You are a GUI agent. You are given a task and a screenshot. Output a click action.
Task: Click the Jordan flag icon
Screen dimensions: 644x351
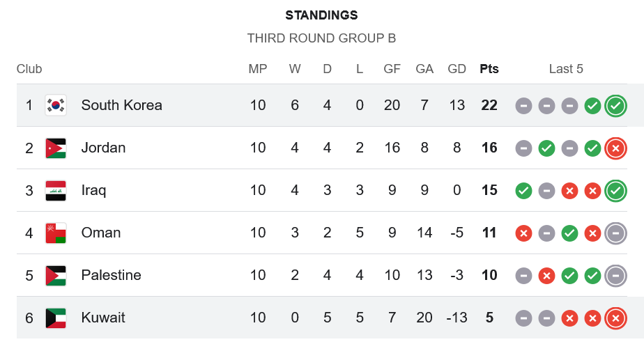pos(56,148)
